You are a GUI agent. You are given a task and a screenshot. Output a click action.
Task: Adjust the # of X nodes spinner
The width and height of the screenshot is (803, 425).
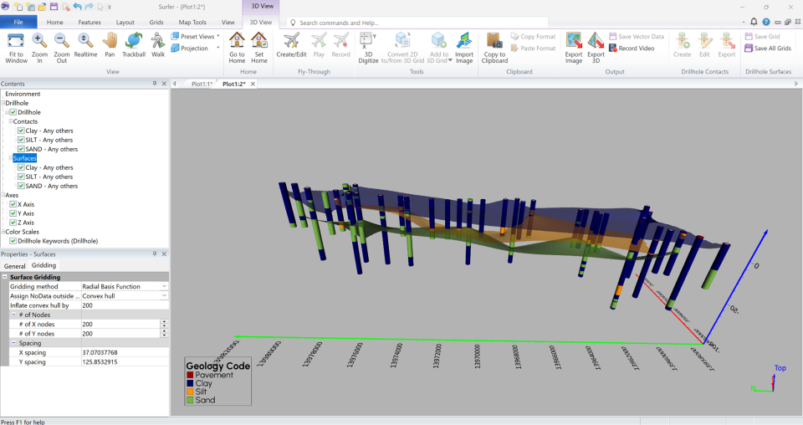(164, 324)
